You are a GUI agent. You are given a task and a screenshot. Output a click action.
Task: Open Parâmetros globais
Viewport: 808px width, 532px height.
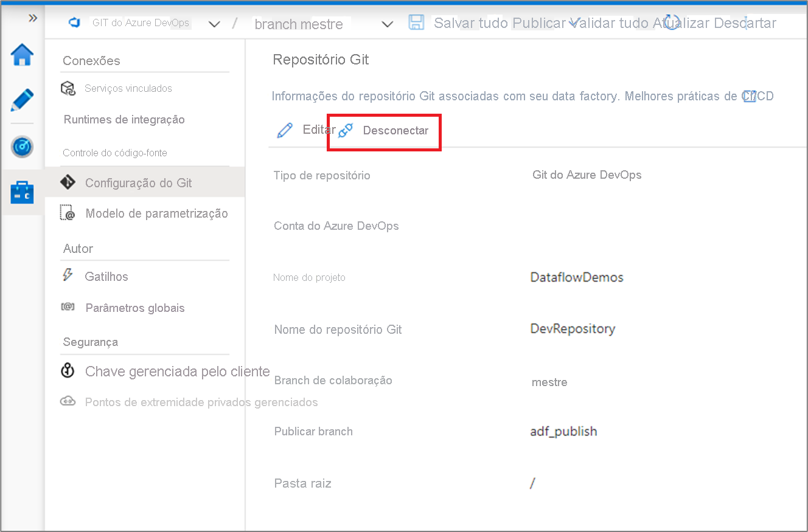135,308
